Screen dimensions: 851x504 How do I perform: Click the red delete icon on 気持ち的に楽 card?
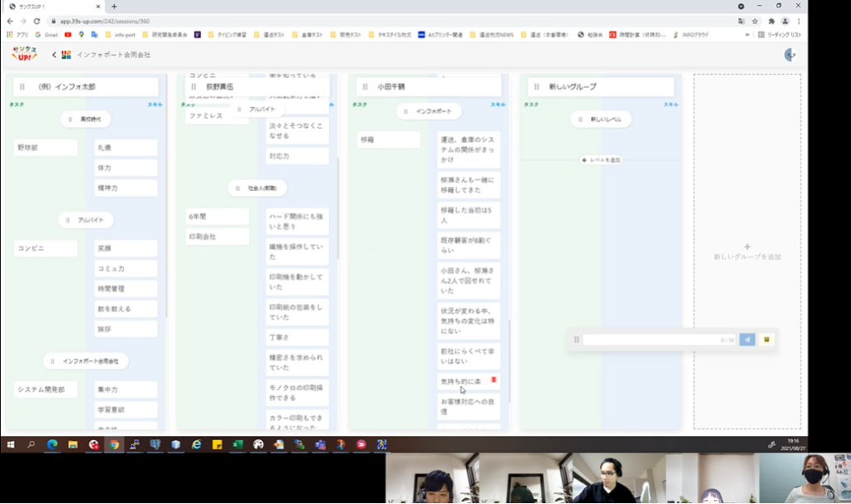tap(494, 379)
